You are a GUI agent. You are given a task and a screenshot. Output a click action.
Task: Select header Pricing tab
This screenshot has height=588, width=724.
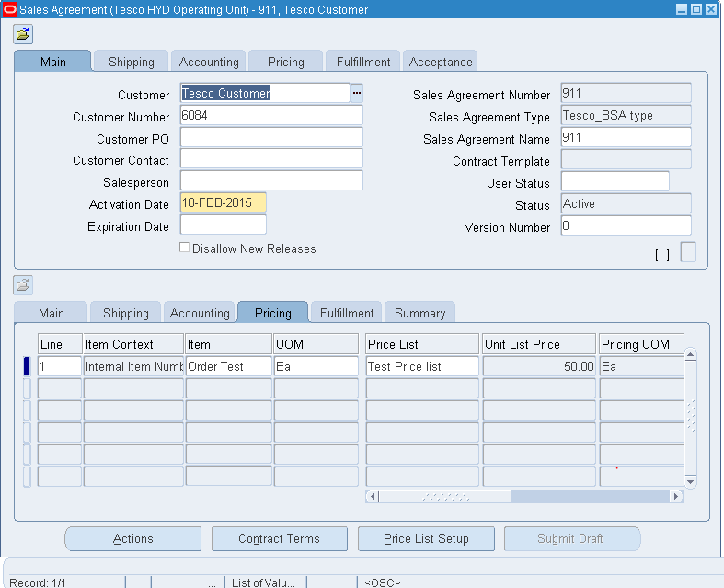click(x=286, y=62)
